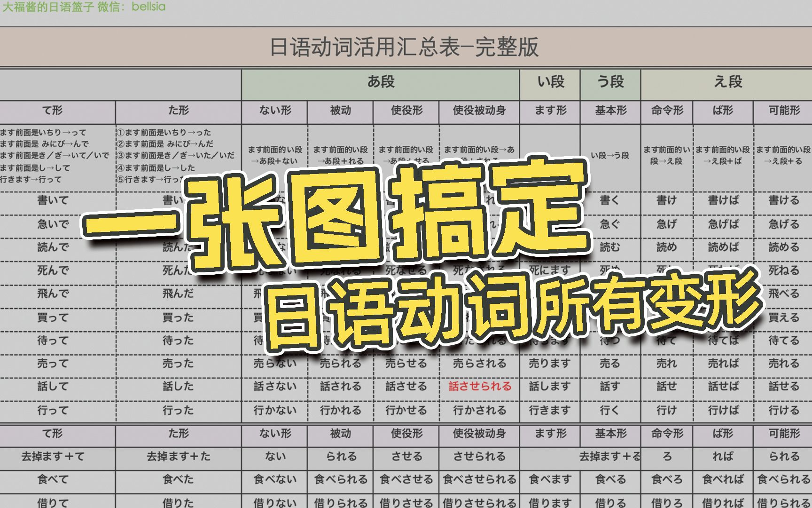Select the passive form 行かれる
This screenshot has width=812, height=508.
341,411
